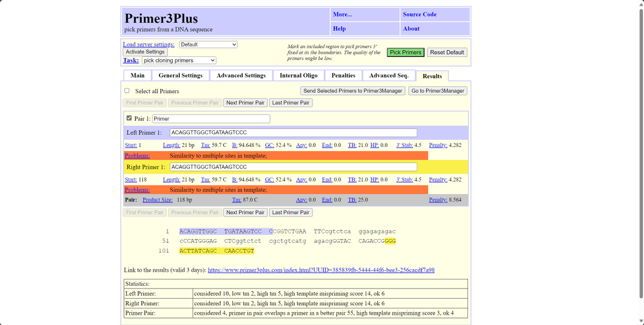This screenshot has width=644, height=325.
Task: Switch to the Main tab
Action: 137,76
